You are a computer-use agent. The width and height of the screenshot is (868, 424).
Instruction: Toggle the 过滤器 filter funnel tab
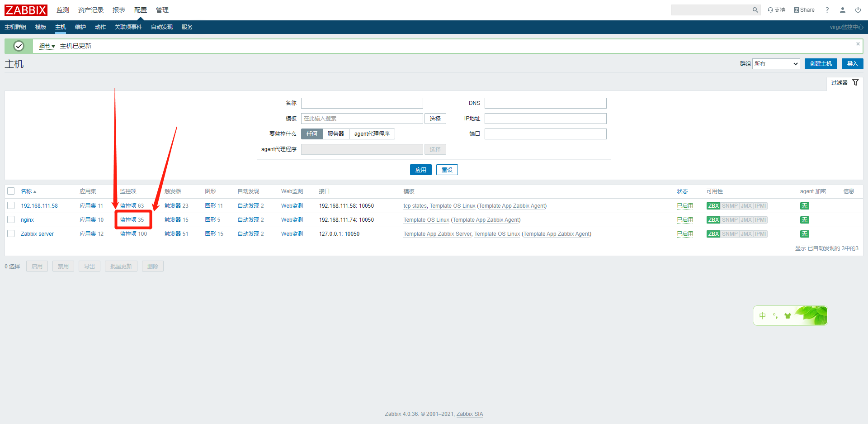[844, 83]
